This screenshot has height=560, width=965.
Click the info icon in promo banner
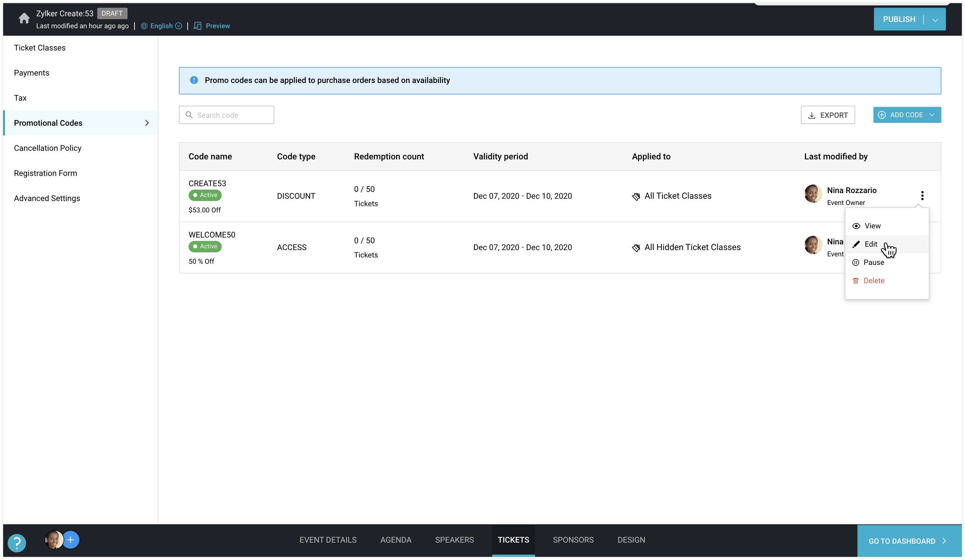(194, 80)
